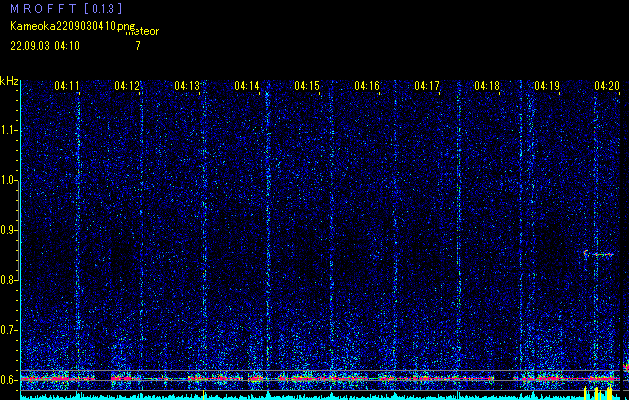Image resolution: width=629 pixels, height=400 pixels.
Task: Click the 22.09.03 04:10 date stamp
Action: (45, 46)
